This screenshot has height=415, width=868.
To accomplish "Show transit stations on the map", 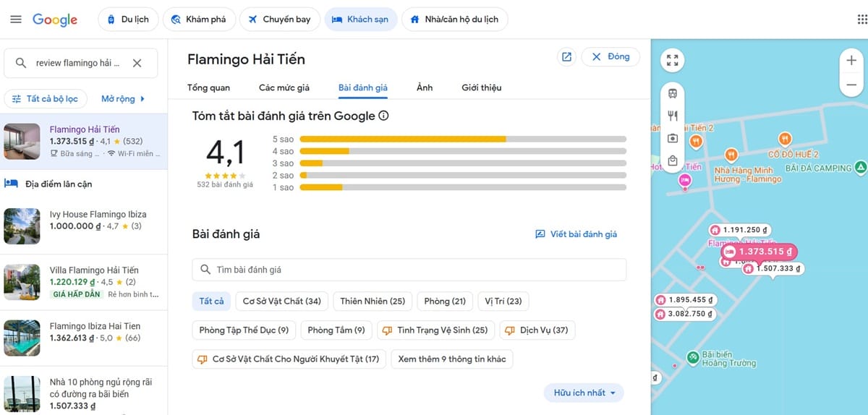I will tap(673, 93).
